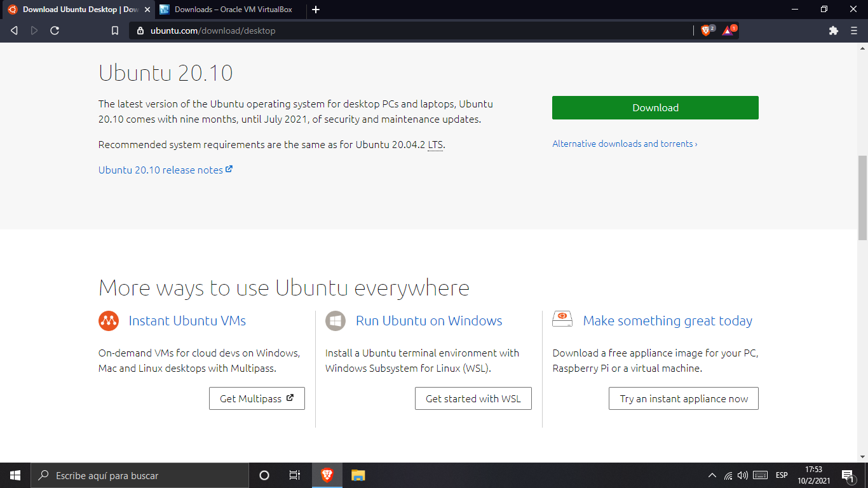Open Cortana circle icon in taskbar
The height and width of the screenshot is (488, 868).
coord(264,475)
